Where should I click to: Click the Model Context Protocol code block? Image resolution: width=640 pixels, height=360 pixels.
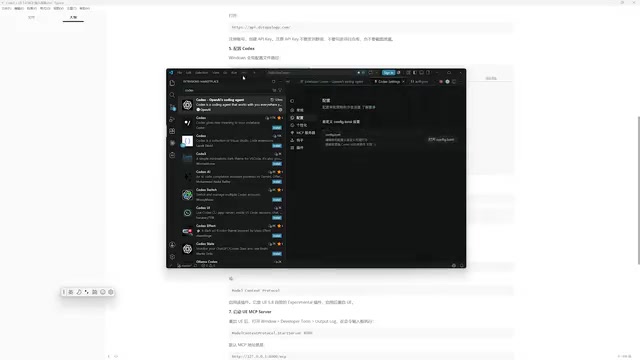pos(371,291)
